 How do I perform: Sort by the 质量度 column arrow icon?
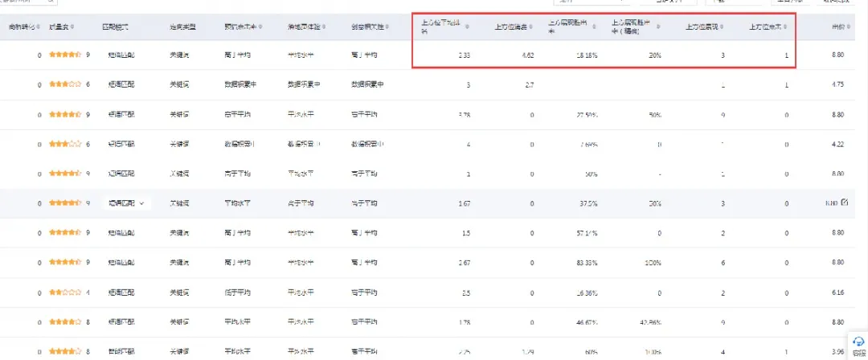pos(72,27)
